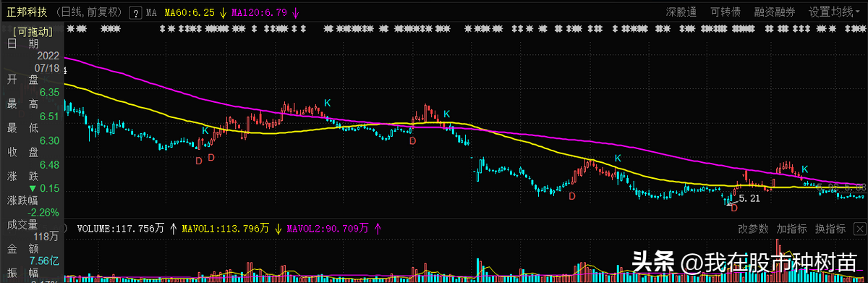Image resolution: width=868 pixels, height=283 pixels.
Task: Click the opening price value 6.35
Action: pos(49,93)
